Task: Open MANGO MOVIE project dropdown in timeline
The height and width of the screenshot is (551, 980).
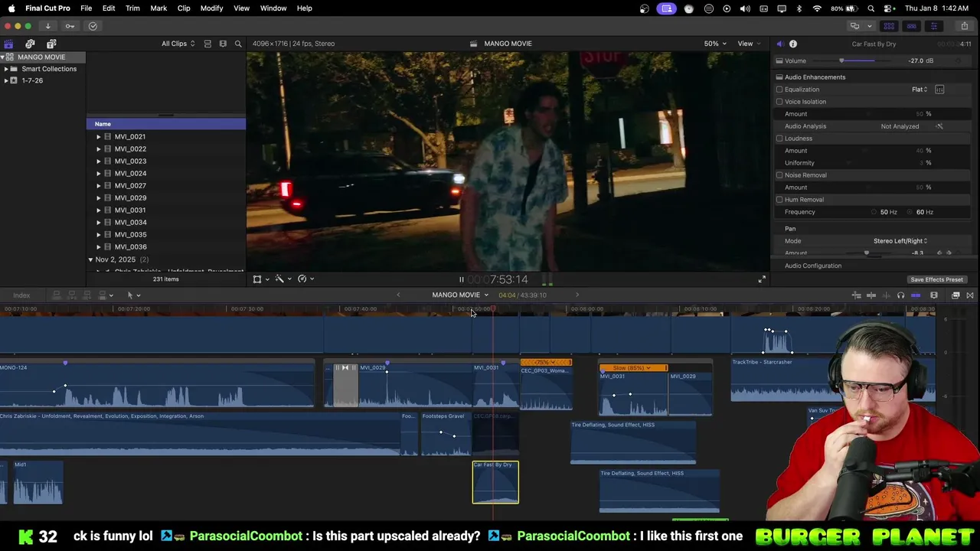Action: pos(459,295)
